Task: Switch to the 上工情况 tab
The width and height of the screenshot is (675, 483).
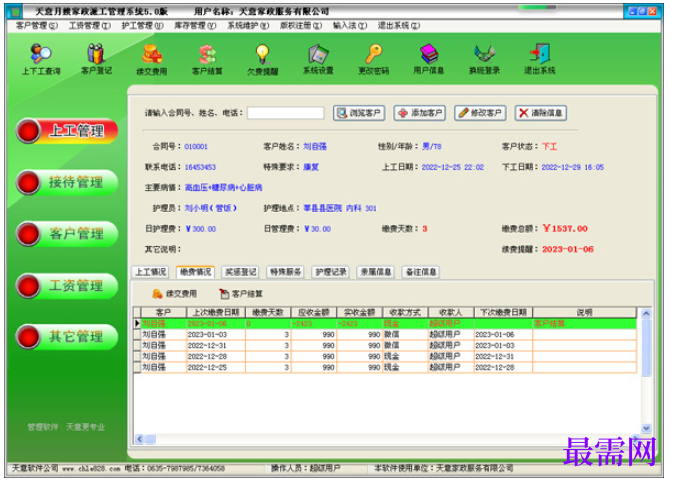Action: click(x=150, y=272)
